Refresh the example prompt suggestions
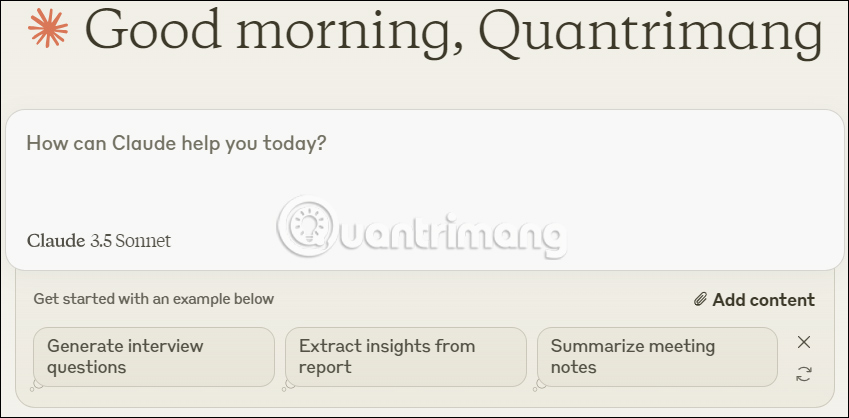Viewport: 849px width, 418px height. pos(804,374)
